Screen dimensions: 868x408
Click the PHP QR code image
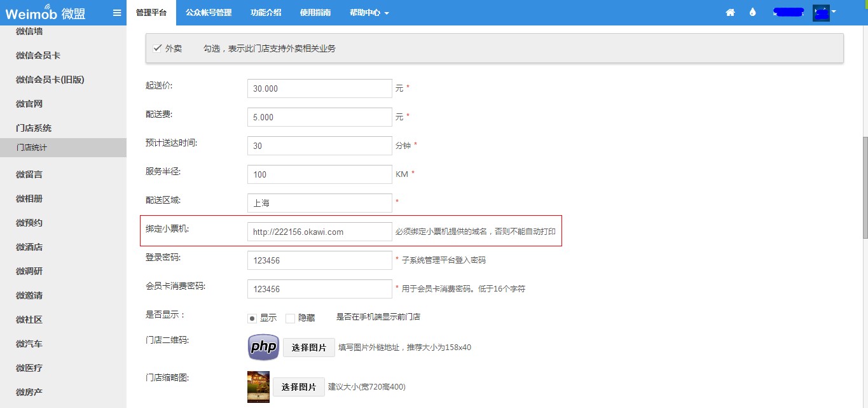click(x=263, y=348)
